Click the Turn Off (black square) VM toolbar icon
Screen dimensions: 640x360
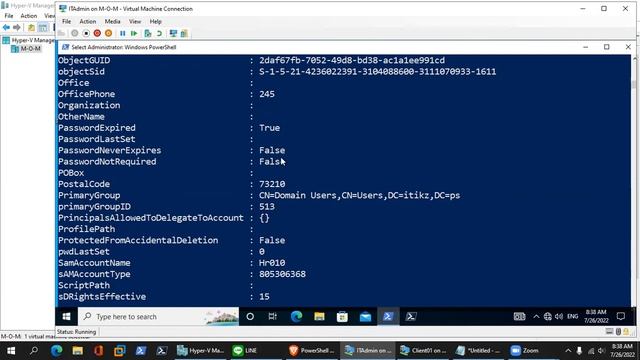tap(86, 33)
